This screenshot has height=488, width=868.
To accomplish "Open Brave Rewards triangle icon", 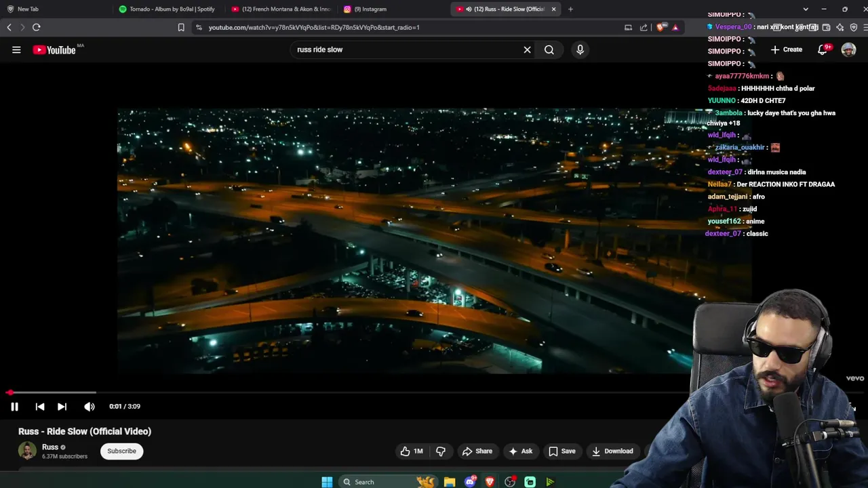I will [675, 28].
